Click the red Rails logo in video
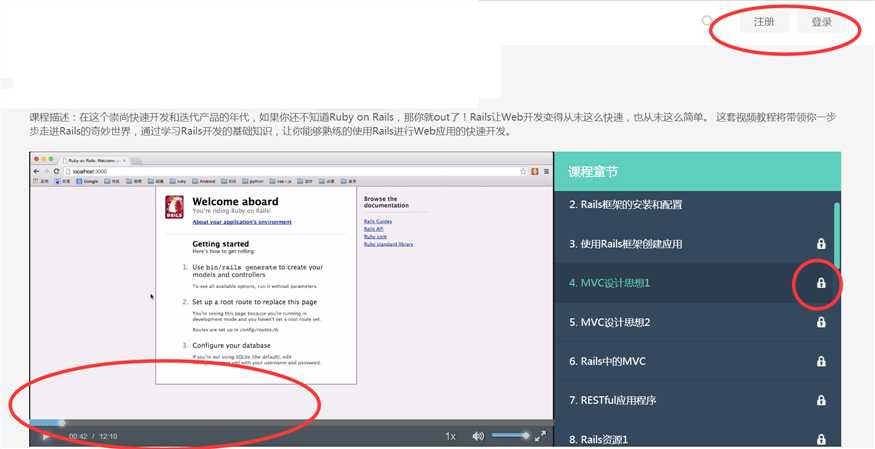The width and height of the screenshot is (875, 449). click(x=174, y=207)
